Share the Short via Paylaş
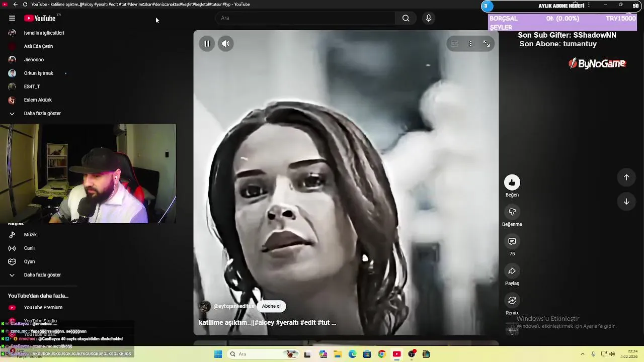Viewport: 644px width, 362px height. tap(512, 271)
